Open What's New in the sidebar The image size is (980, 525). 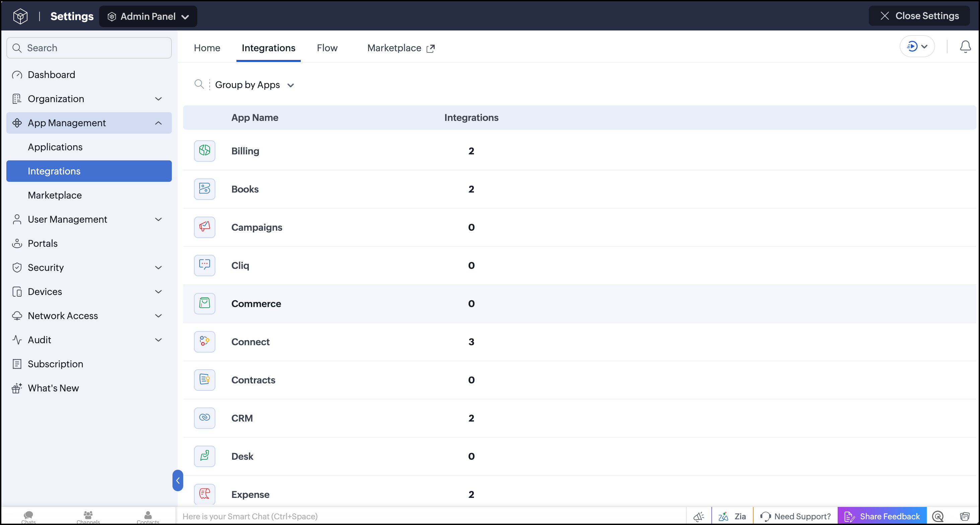[89, 388]
